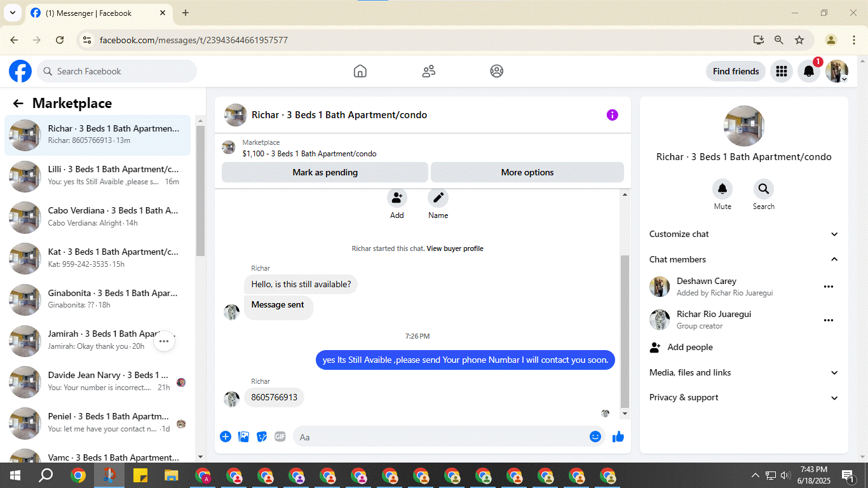Open Chrome zoom indicator icon

[x=779, y=40]
